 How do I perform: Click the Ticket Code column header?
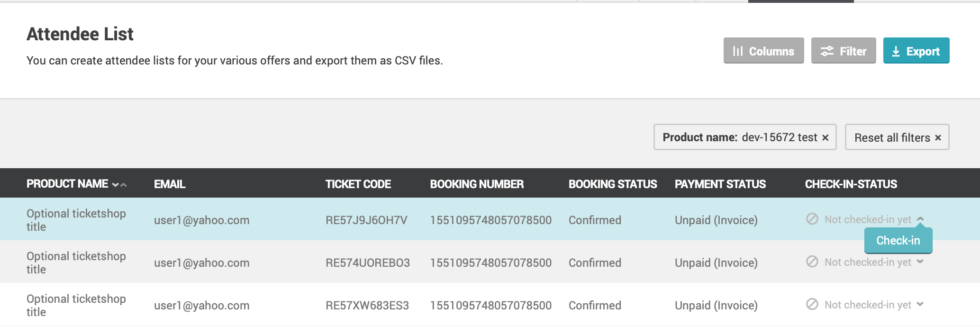tap(358, 184)
